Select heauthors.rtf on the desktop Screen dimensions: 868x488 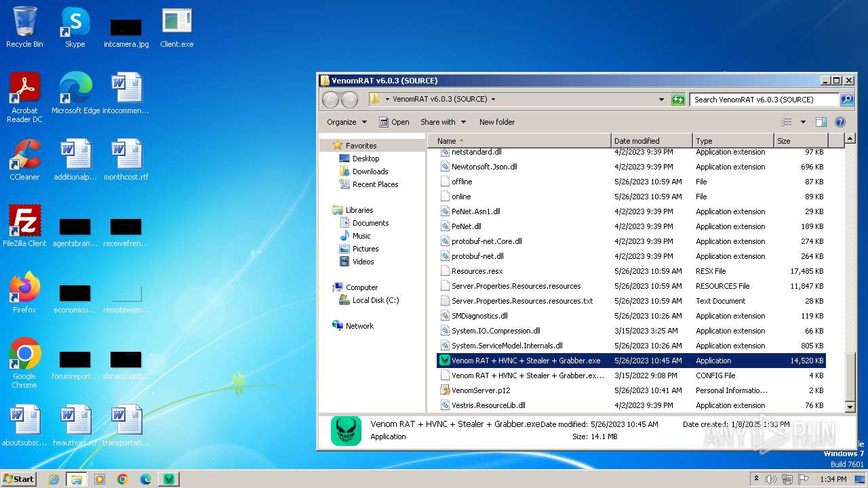(x=75, y=425)
